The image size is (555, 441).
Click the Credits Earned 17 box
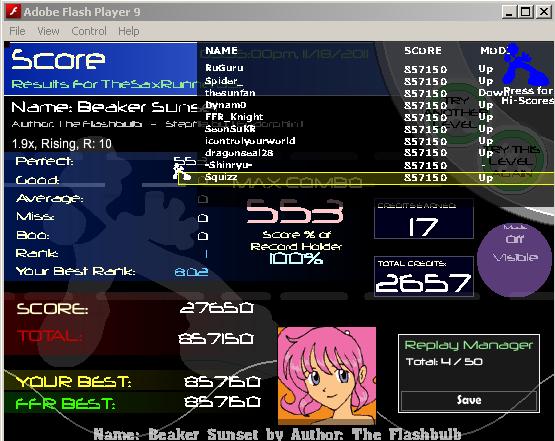tap(424, 219)
